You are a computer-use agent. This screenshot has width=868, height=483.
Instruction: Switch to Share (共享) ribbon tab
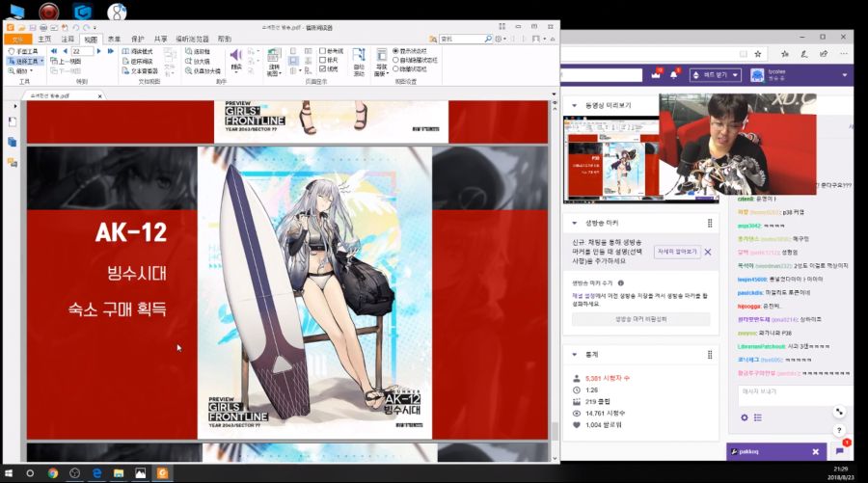point(160,40)
